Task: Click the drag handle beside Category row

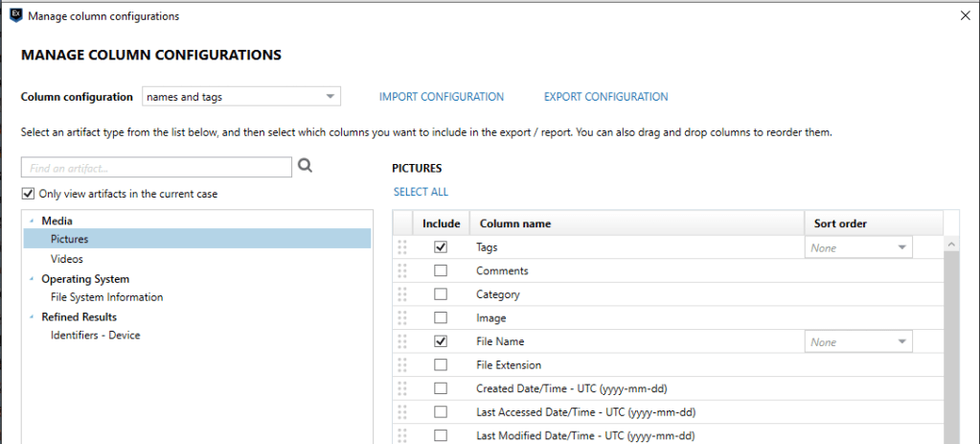Action: (402, 294)
